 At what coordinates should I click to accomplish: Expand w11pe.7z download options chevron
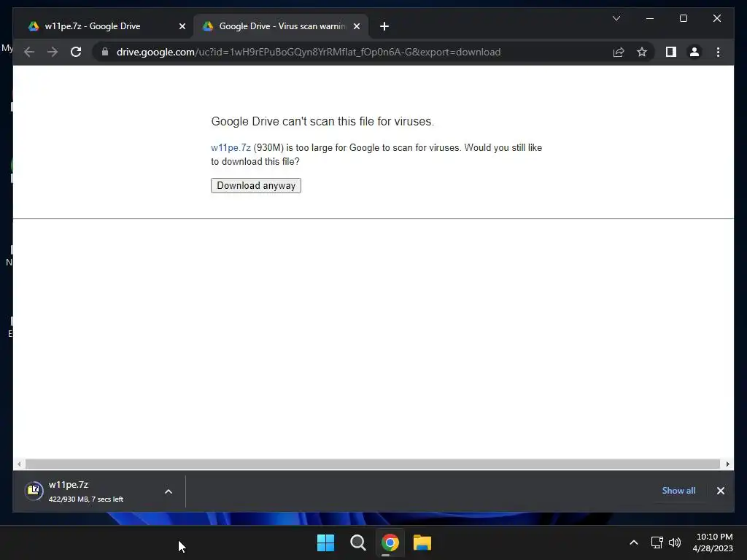[x=169, y=491]
